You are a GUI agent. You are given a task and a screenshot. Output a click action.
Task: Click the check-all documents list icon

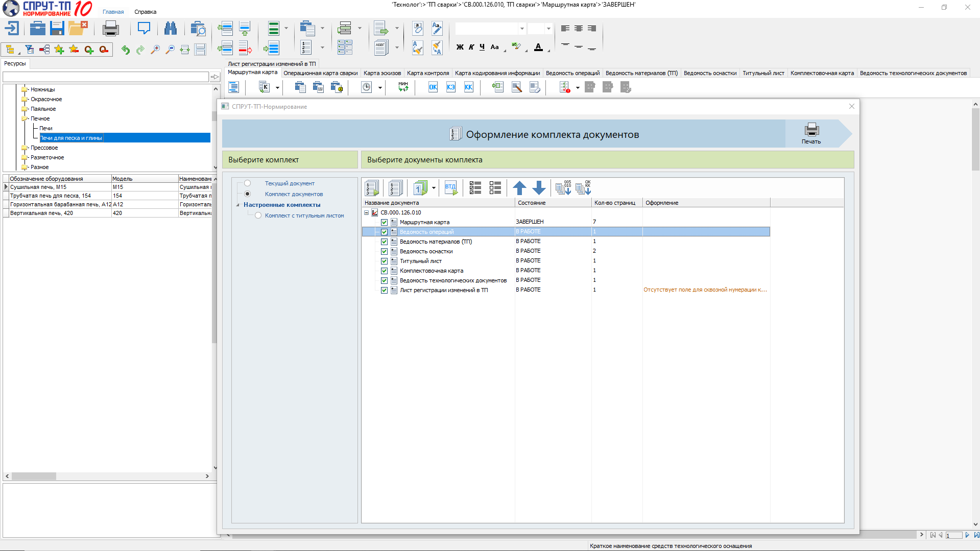coord(475,188)
